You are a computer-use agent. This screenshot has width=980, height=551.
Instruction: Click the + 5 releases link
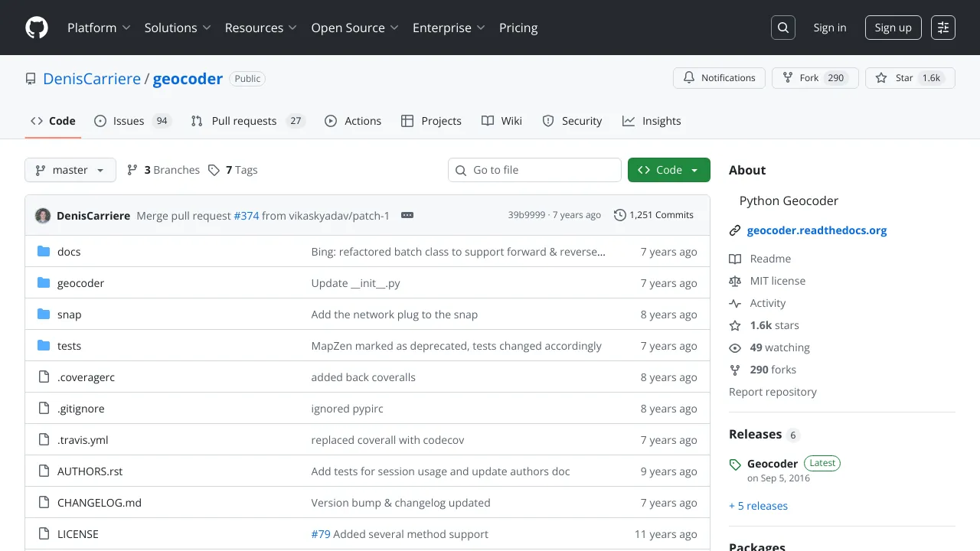click(758, 506)
